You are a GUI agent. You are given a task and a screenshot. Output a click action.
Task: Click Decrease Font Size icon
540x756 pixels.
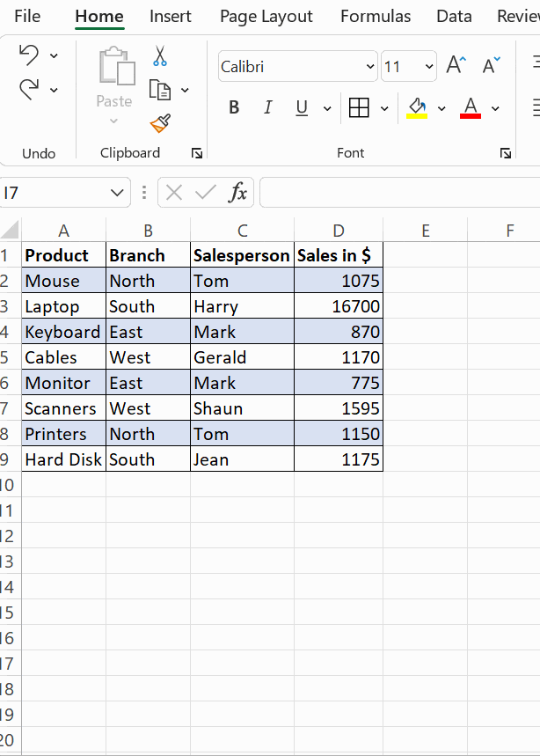point(492,64)
